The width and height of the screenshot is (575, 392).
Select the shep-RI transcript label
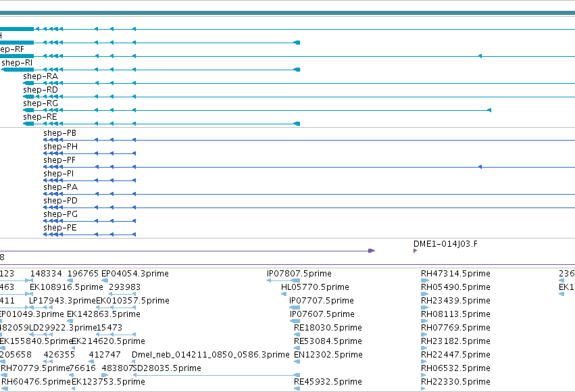[x=17, y=63]
